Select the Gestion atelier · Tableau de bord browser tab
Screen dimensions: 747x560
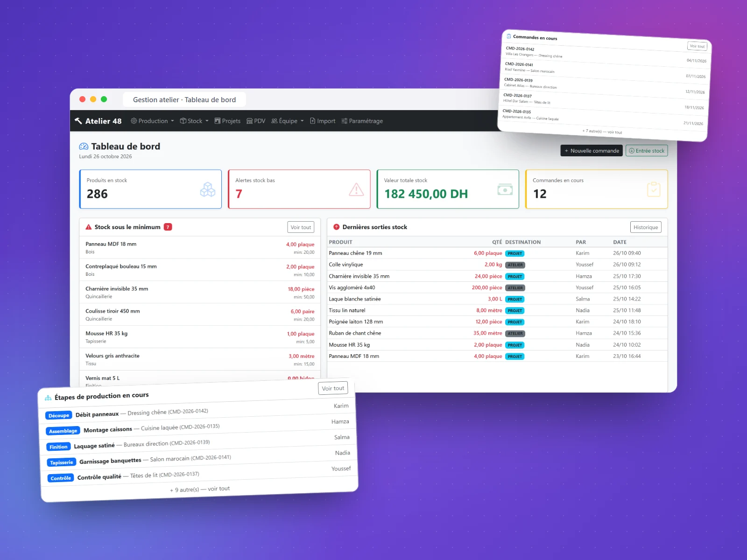tap(184, 99)
